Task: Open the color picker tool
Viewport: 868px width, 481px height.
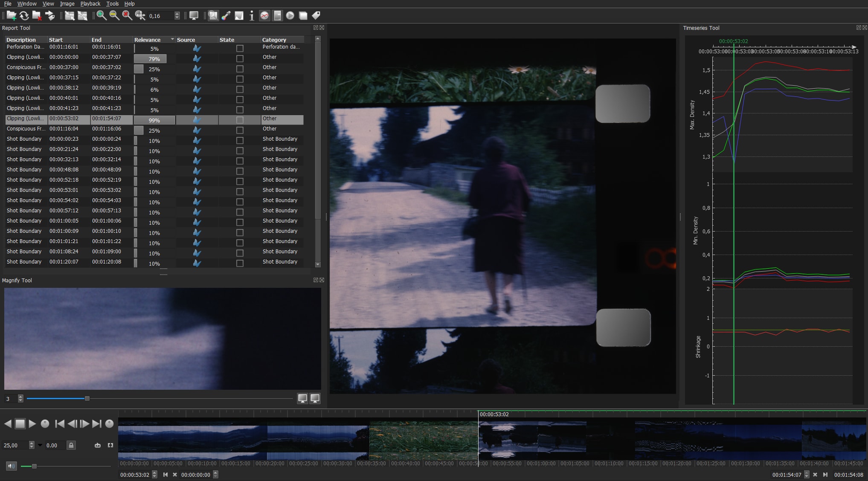Action: click(226, 16)
